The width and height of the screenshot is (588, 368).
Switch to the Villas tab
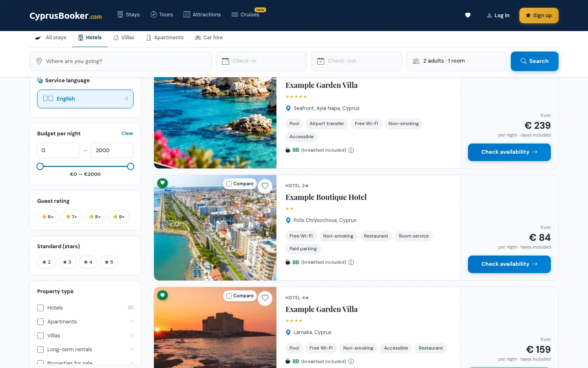[124, 38]
